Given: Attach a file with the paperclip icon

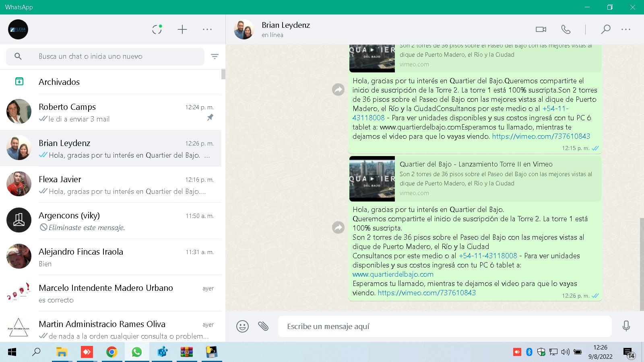Looking at the screenshot, I should [263, 326].
